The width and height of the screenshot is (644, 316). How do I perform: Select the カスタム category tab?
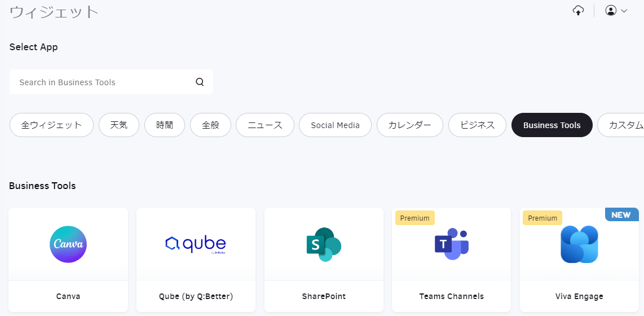point(621,125)
